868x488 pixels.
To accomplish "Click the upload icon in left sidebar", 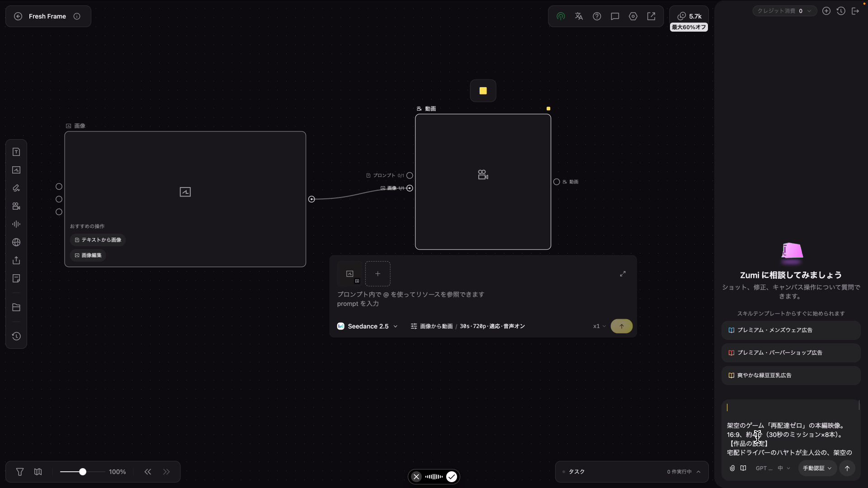I will (16, 260).
